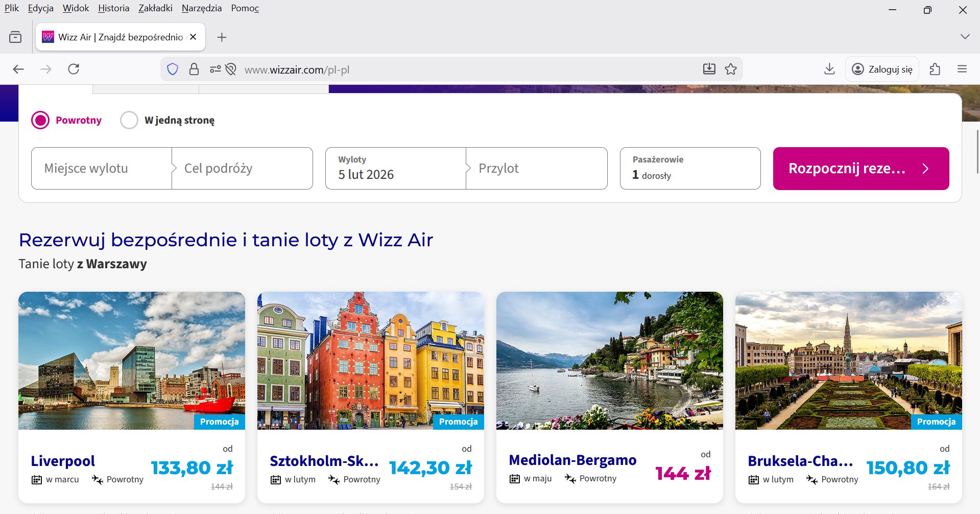Click the Sztokholm-Sk... destination title
The width and height of the screenshot is (980, 514).
pos(324,461)
